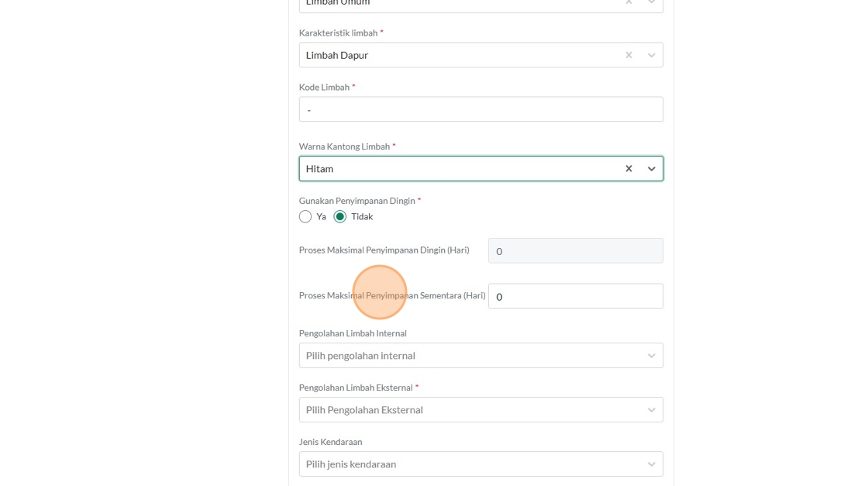Click the Hitam selected color value
Viewport: 868px width, 486px height.
pos(319,168)
